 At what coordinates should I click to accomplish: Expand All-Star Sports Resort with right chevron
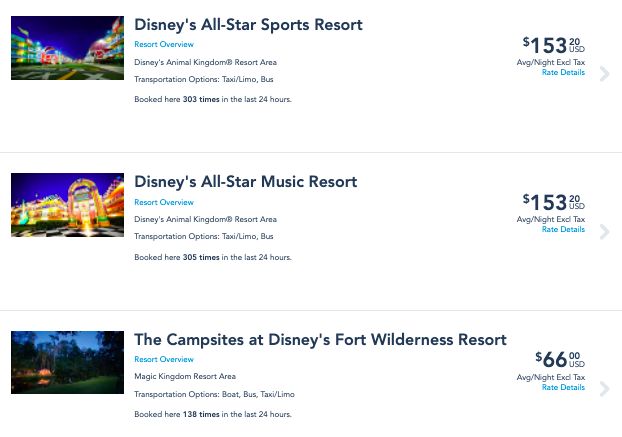[x=604, y=73]
